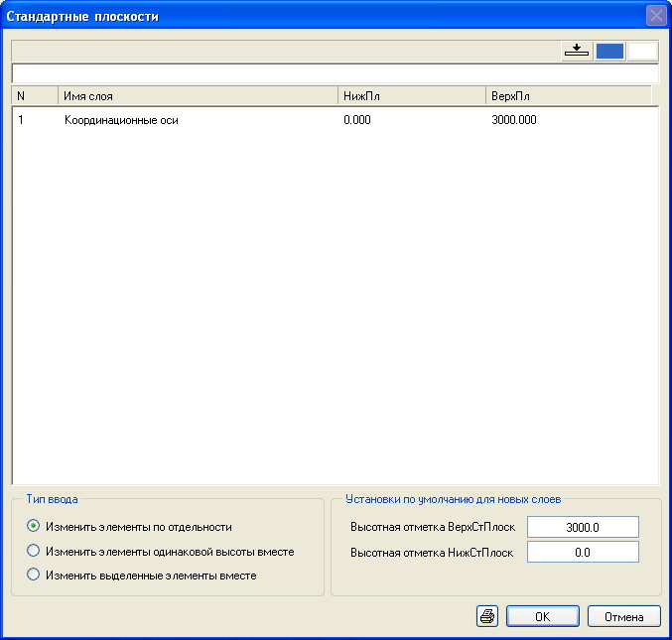
Task: Click the ВерхСтПлоск field showing 3000.0
Action: click(583, 527)
